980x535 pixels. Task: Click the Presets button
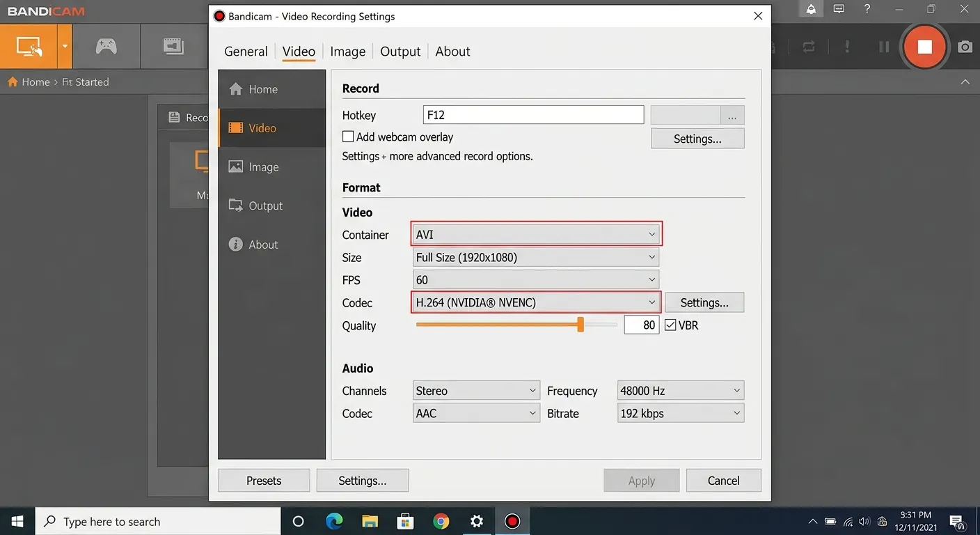(264, 481)
